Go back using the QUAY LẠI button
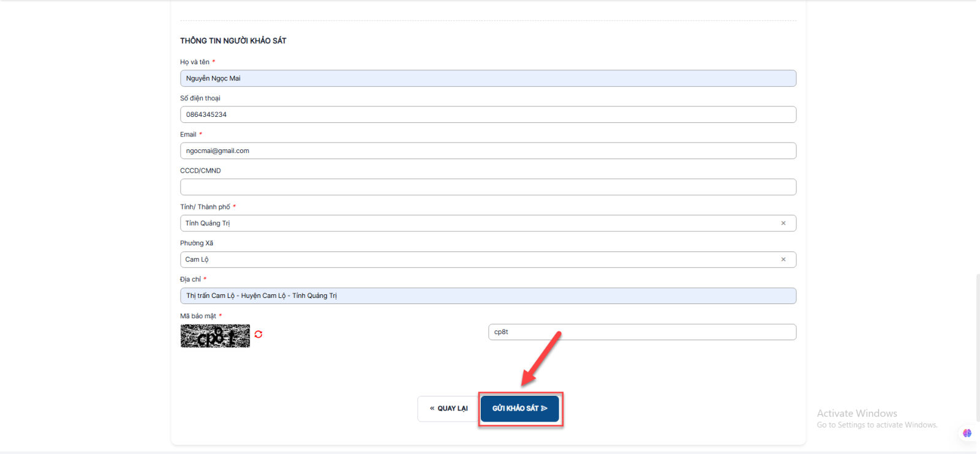Screen dimensions: 980x454 pyautogui.click(x=448, y=409)
